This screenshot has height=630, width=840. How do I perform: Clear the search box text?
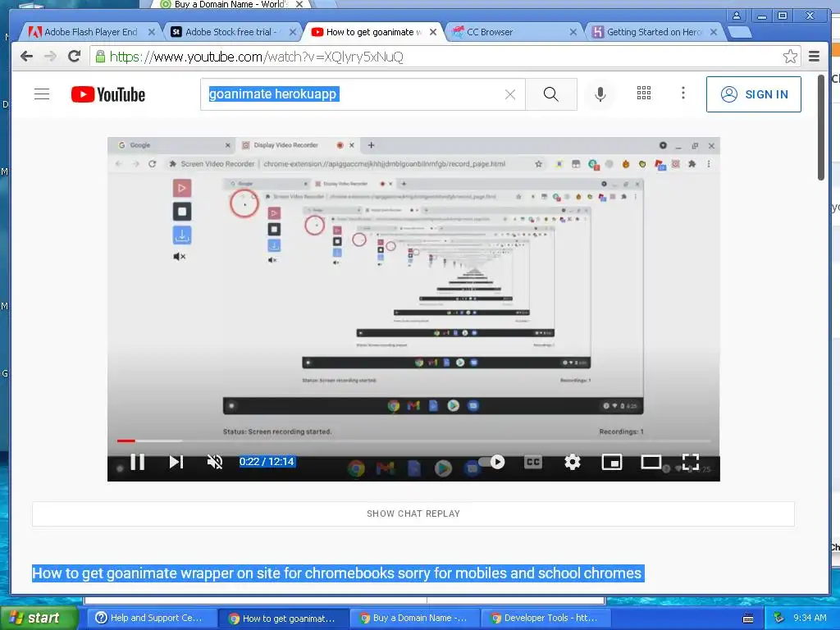pyautogui.click(x=510, y=94)
